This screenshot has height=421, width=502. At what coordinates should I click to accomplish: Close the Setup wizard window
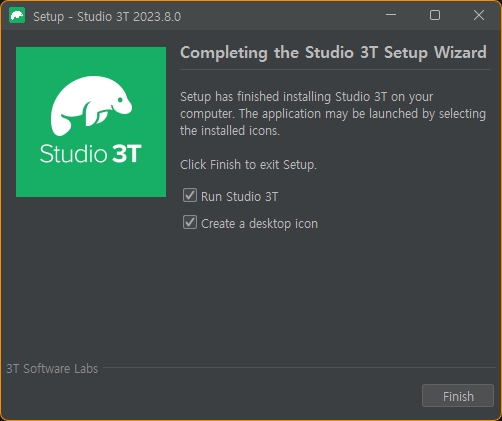tap(479, 15)
